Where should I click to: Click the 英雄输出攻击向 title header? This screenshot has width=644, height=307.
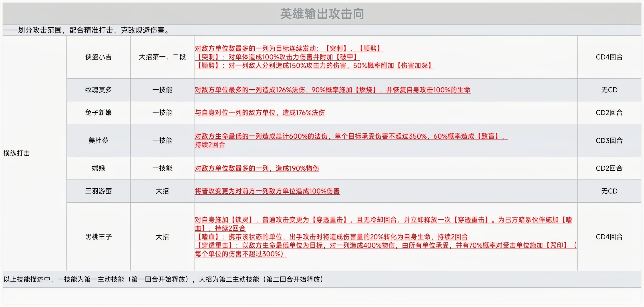[x=322, y=14]
